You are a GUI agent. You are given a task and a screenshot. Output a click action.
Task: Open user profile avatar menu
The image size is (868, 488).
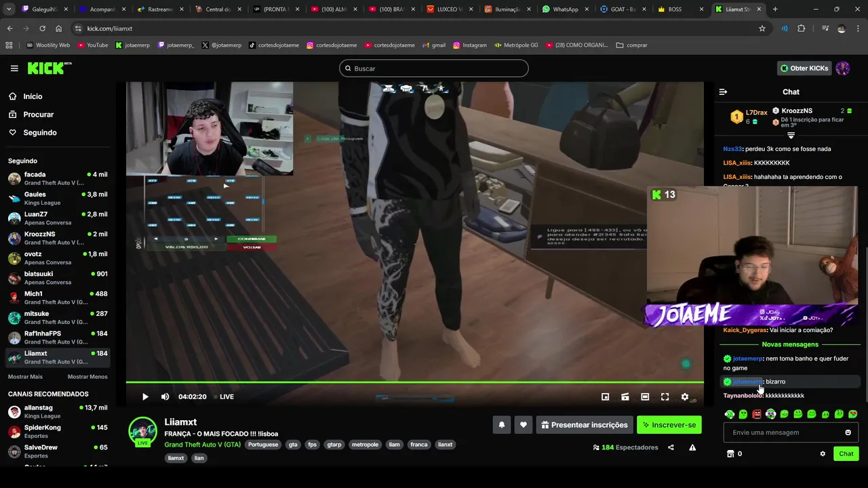[843, 68]
